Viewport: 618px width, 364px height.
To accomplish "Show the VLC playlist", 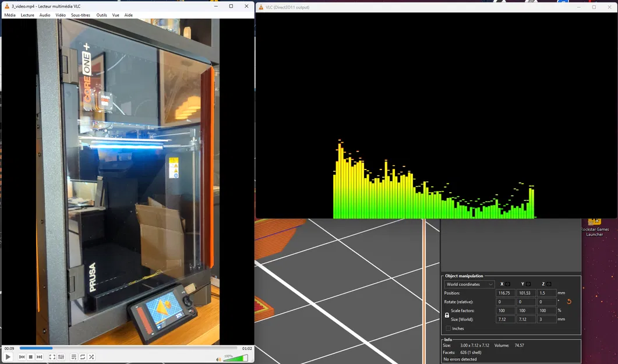I will point(74,357).
